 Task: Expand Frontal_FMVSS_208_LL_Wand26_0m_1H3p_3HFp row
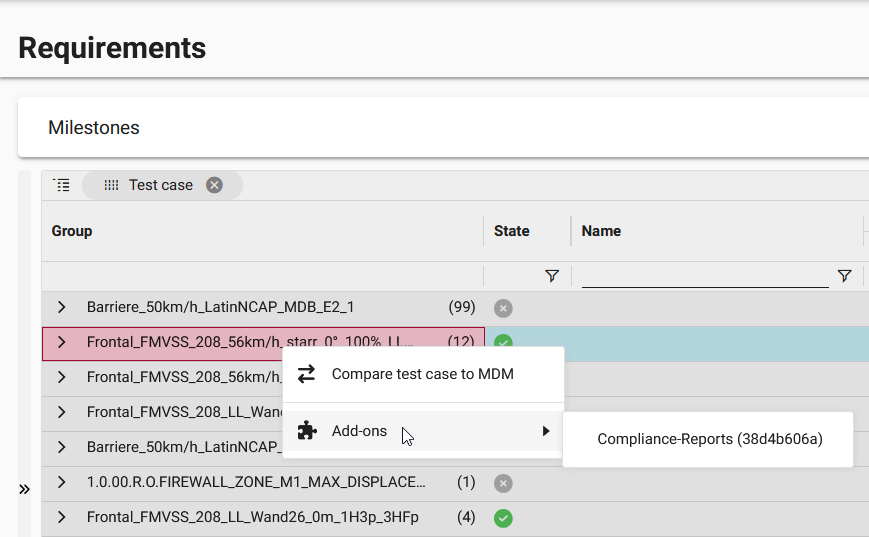(62, 517)
